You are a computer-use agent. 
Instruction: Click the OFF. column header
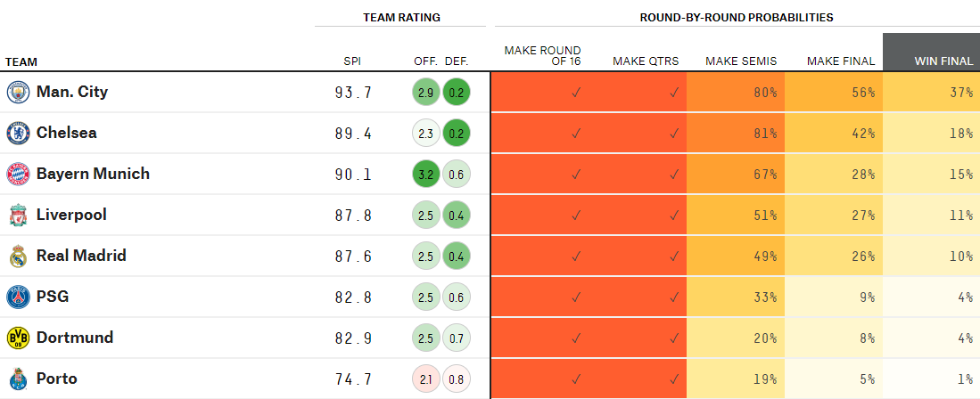click(x=425, y=61)
